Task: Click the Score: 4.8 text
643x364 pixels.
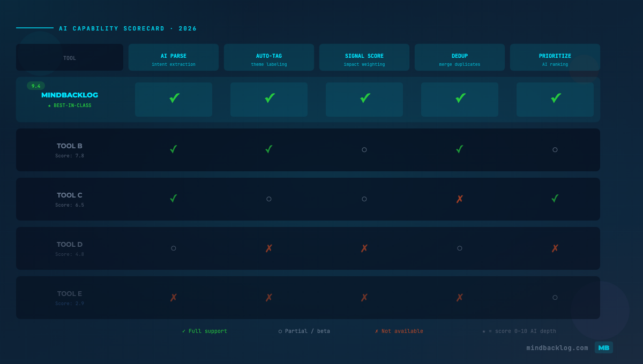Action: [x=70, y=254]
